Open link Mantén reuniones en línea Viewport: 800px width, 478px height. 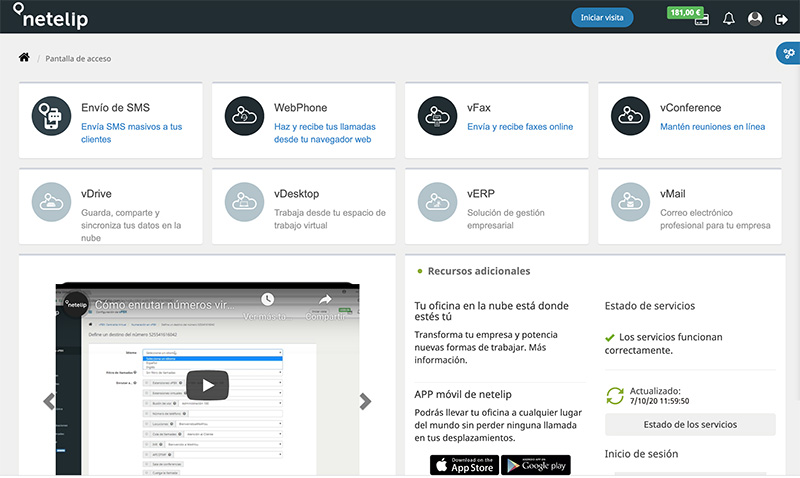pos(712,127)
